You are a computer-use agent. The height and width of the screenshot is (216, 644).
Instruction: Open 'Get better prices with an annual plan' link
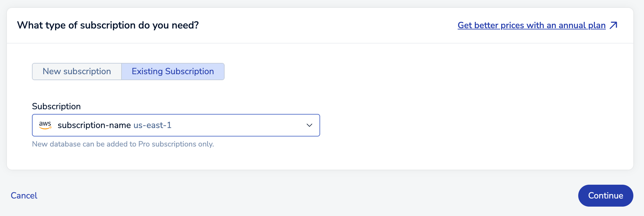(531, 25)
